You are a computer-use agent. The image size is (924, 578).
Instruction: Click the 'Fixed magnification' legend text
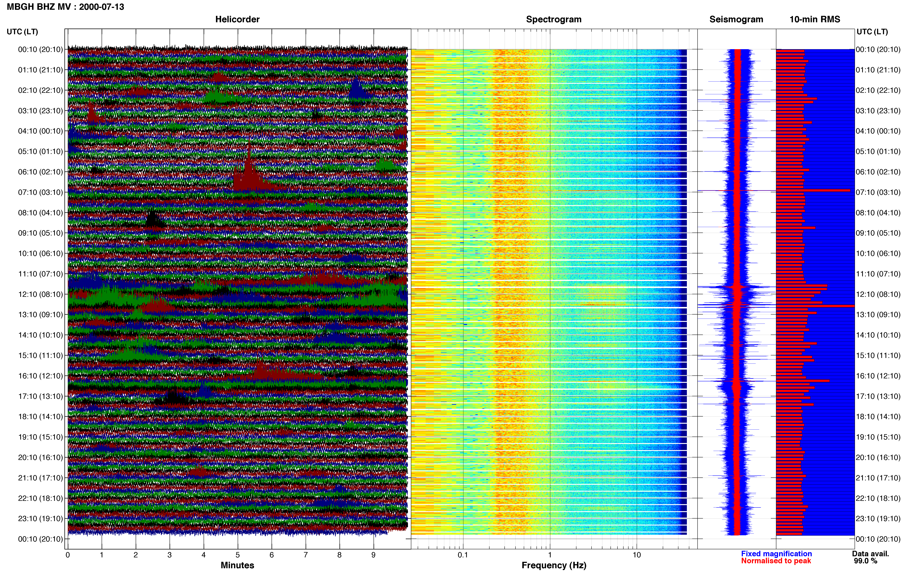click(776, 554)
